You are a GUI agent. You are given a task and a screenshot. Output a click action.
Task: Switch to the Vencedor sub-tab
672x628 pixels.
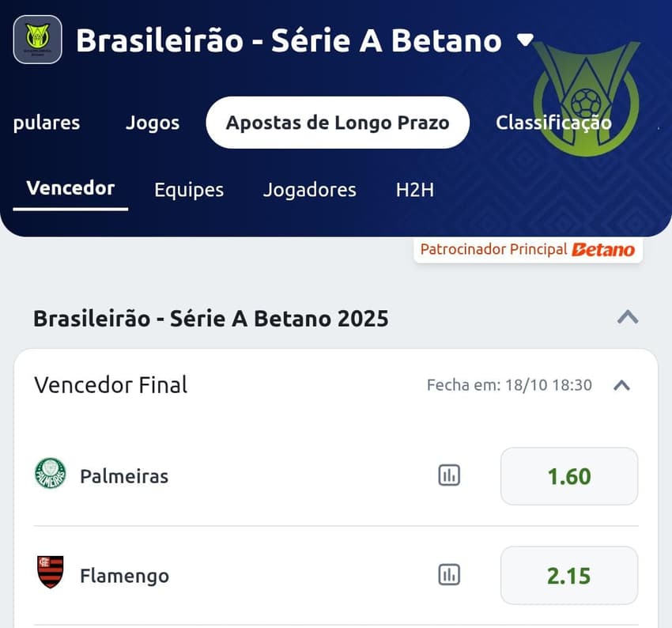(x=70, y=187)
